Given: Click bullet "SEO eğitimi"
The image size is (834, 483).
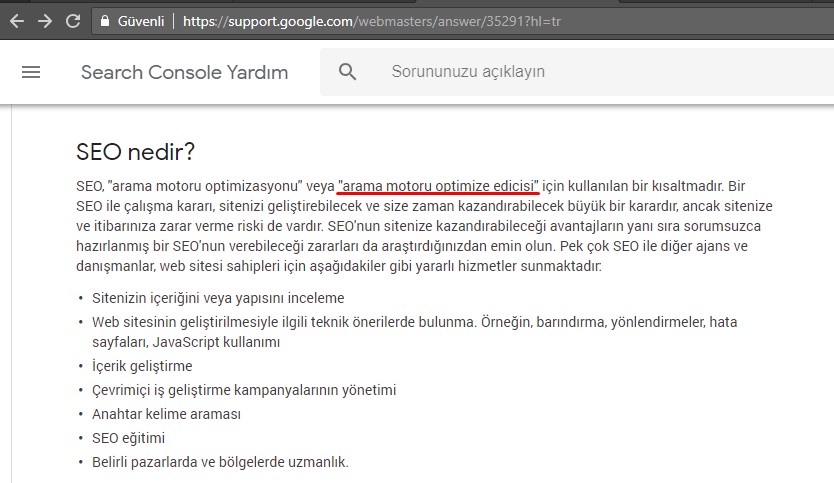Looking at the screenshot, I should coord(128,438).
